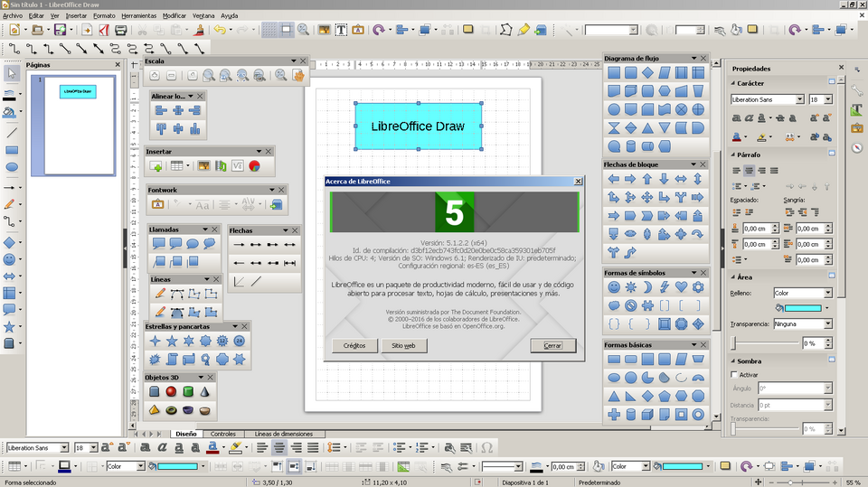Open font name dropdown in bottom toolbar
The width and height of the screenshot is (868, 487).
point(64,448)
